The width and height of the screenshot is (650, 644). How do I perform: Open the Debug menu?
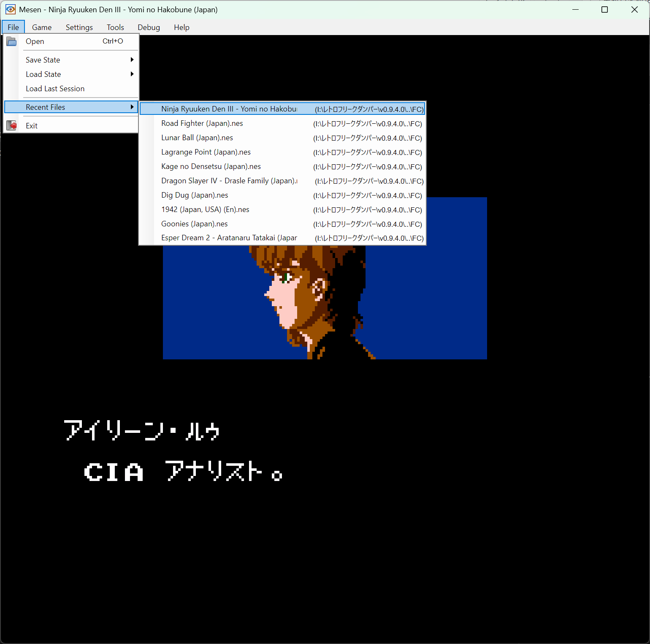[149, 27]
